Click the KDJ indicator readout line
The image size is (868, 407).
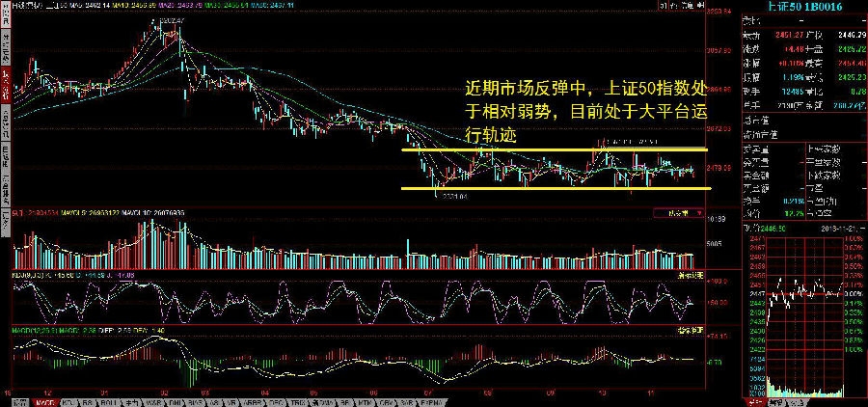tap(73, 275)
